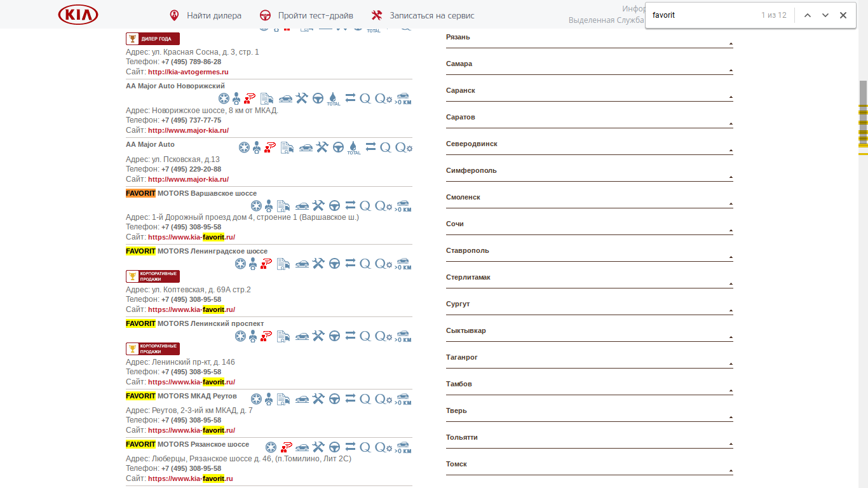Click the crossed tools icon beside Записаться на сервис
The width and height of the screenshot is (868, 488).
[x=377, y=15]
